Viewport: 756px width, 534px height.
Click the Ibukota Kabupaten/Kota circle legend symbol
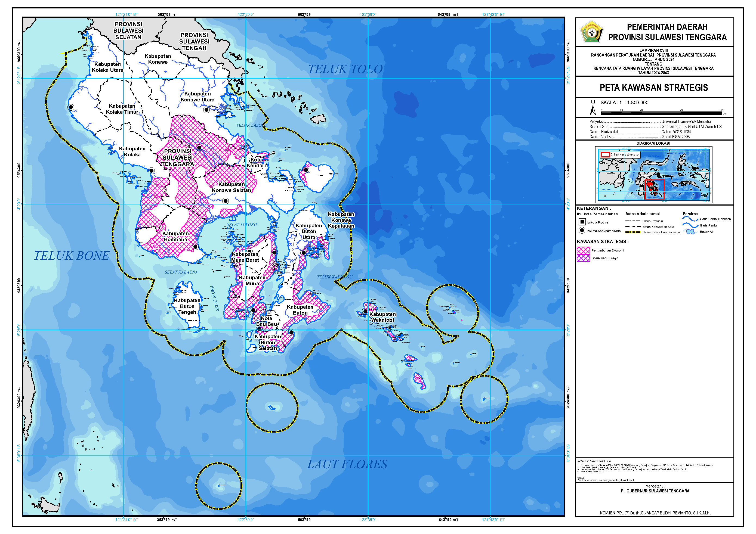click(582, 230)
